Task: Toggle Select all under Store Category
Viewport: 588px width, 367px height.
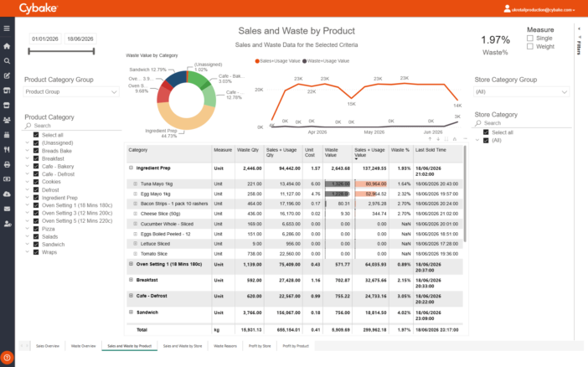Action: (486, 132)
